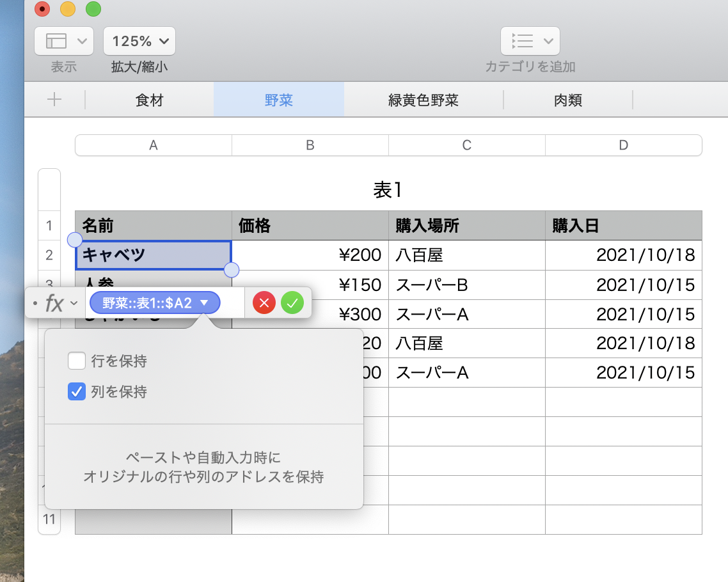This screenshot has height=582, width=728.
Task: Click the ¥200 price cell
Action: 310,255
